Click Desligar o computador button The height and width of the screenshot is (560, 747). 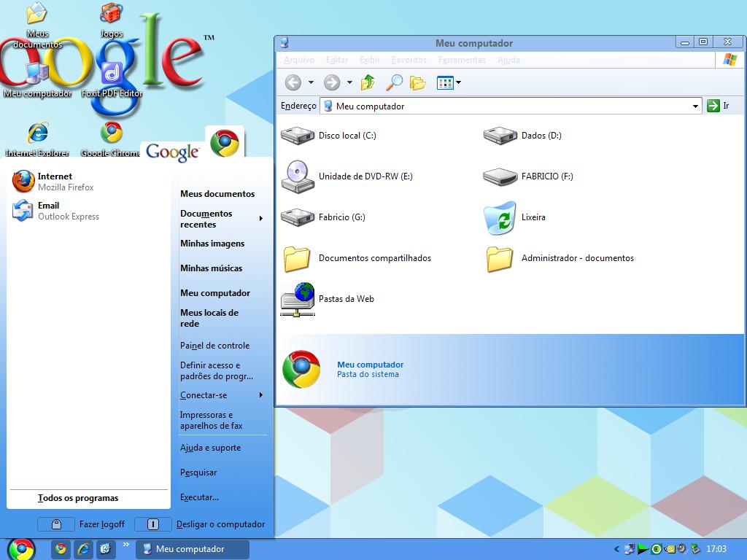pyautogui.click(x=200, y=524)
